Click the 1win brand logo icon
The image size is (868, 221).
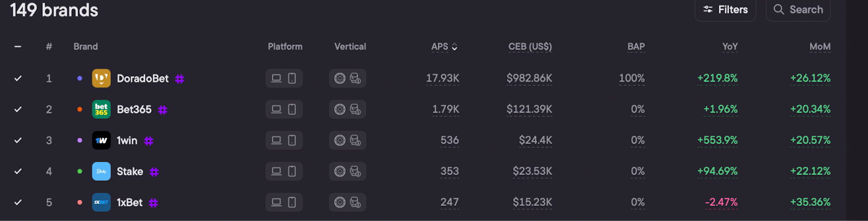[101, 140]
